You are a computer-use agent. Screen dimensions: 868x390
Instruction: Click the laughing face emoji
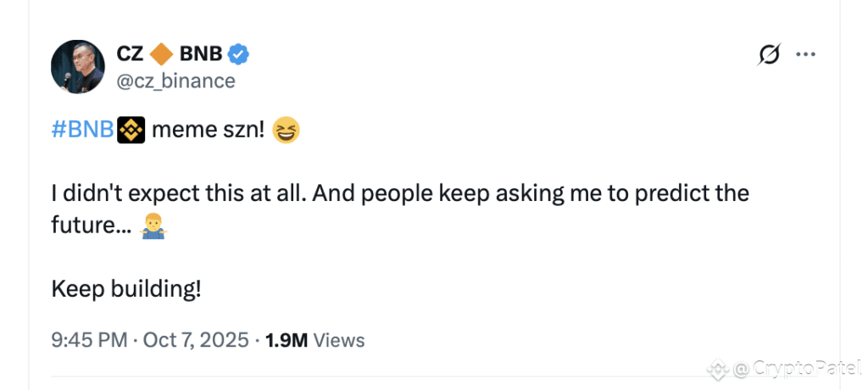(287, 131)
